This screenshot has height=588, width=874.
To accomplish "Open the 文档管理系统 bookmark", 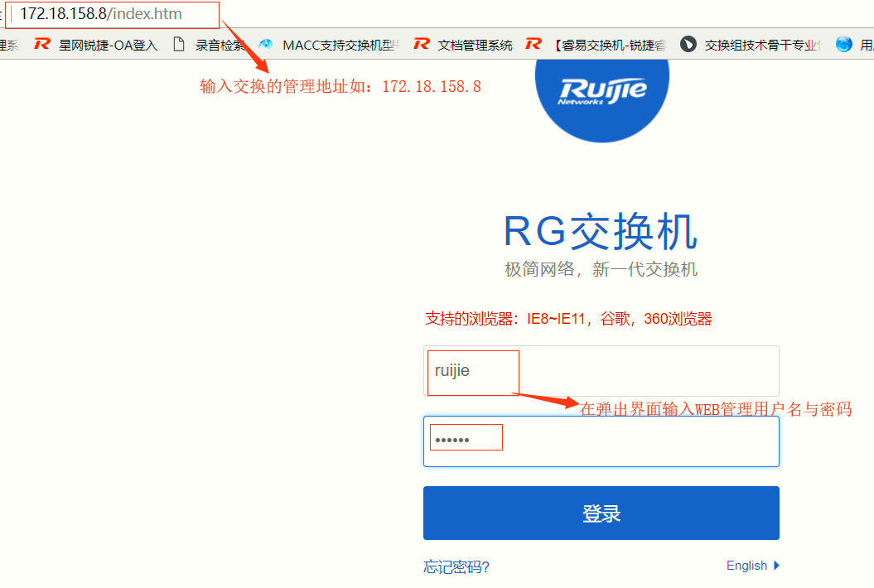I will [475, 46].
